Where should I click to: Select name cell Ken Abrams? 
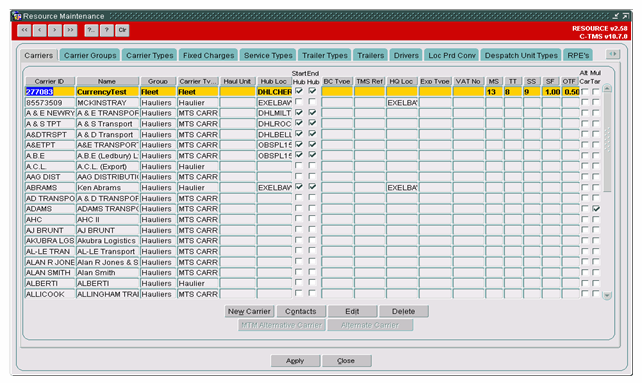point(107,188)
